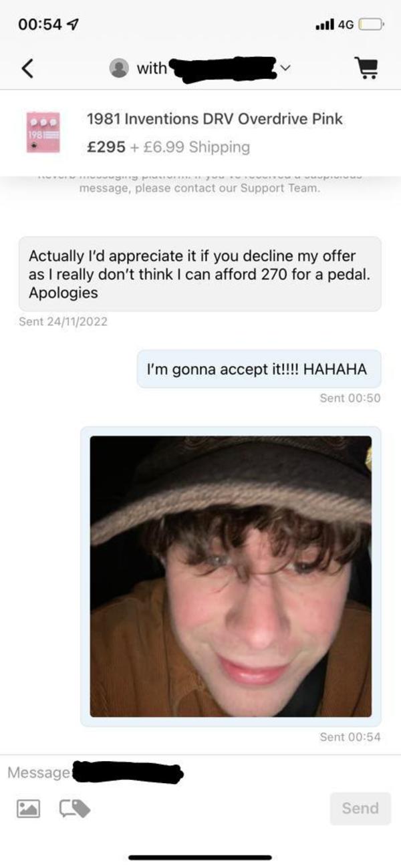The width and height of the screenshot is (401, 868).
Task: Tap the back arrow icon
Action: [27, 68]
